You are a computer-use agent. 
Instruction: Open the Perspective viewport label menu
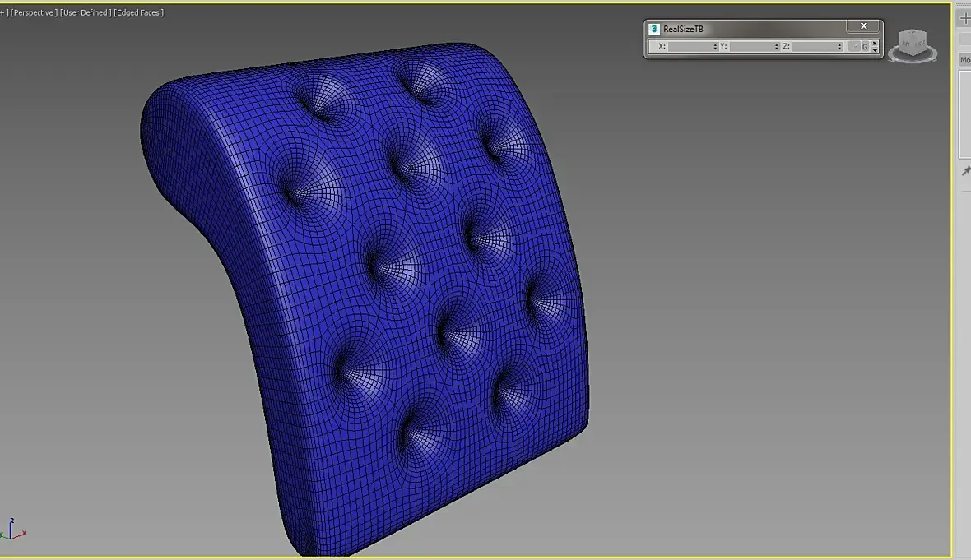click(34, 12)
